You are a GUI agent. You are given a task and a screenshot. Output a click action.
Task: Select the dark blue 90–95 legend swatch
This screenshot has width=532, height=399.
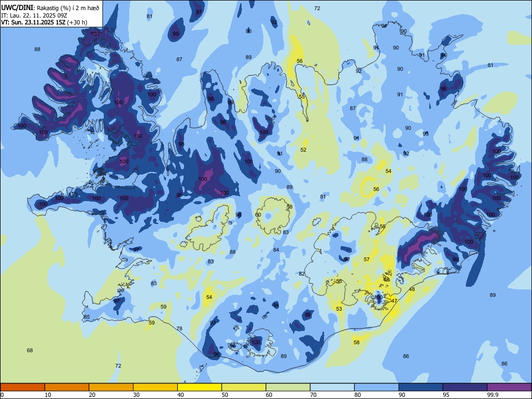click(x=421, y=387)
